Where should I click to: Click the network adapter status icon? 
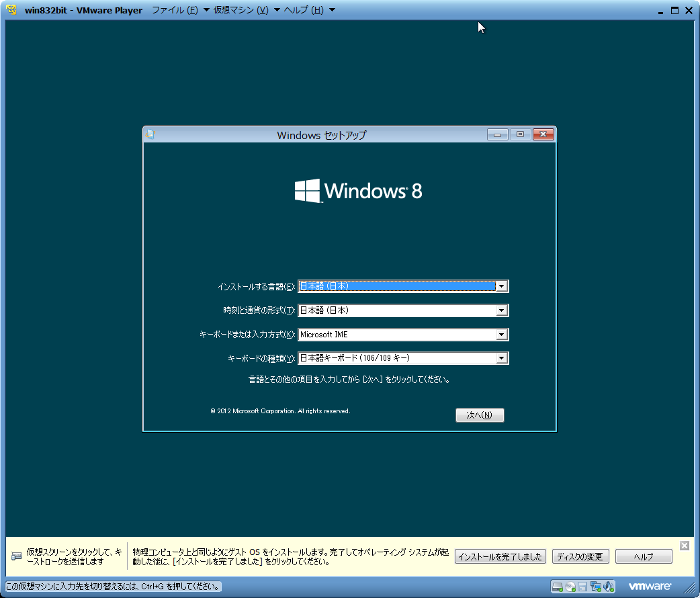595,587
